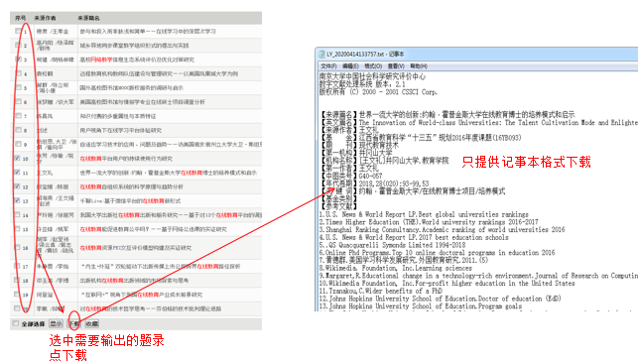Viewport: 638px width, 364px height.
Task: Click author 王文礼 in row 11
Action: 45,173
